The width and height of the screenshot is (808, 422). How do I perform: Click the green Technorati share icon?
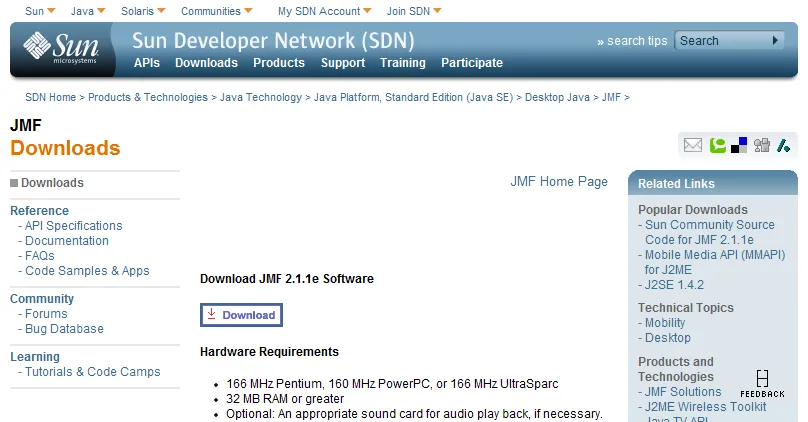click(717, 145)
